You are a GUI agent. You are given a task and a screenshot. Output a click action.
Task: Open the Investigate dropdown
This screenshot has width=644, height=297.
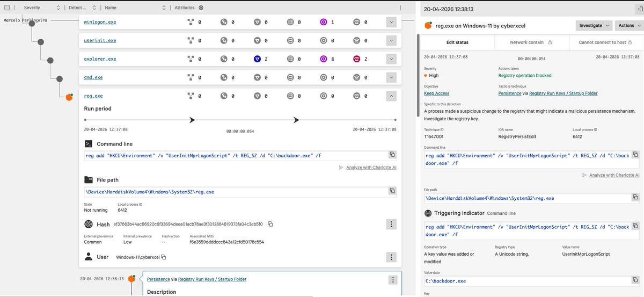[594, 25]
